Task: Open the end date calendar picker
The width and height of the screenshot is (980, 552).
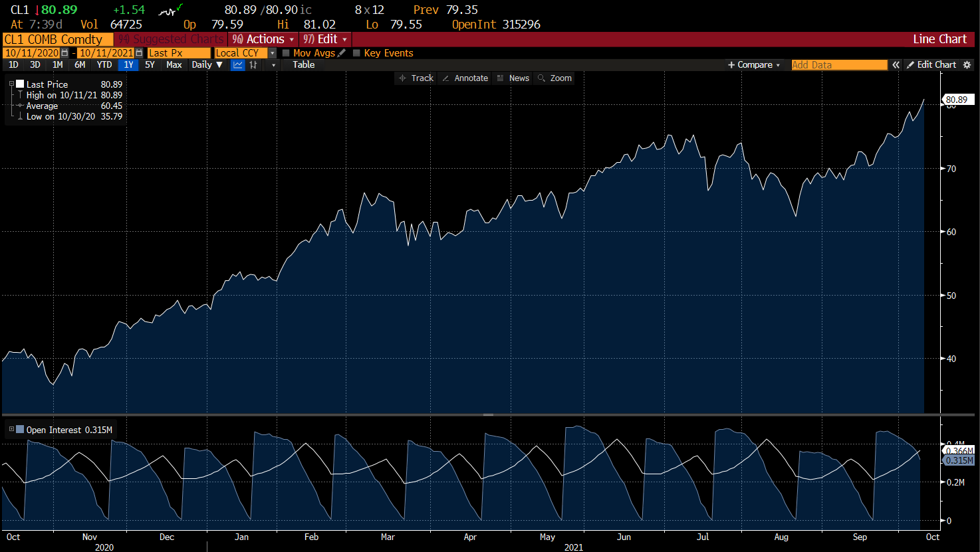Action: click(x=139, y=53)
